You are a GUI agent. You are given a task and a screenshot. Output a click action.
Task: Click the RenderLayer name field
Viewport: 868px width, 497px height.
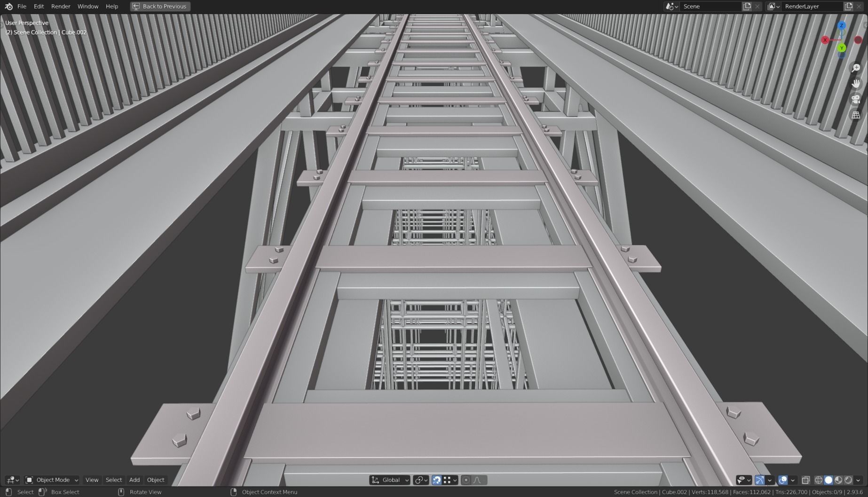(x=812, y=6)
